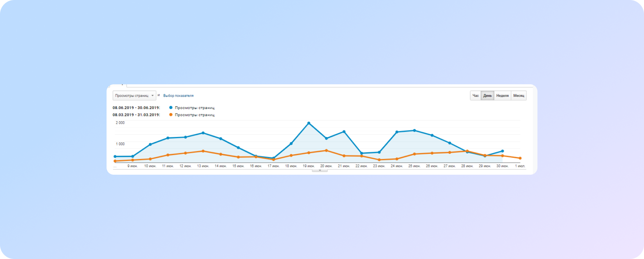Click the blue data point at 21 июн.

point(344,132)
